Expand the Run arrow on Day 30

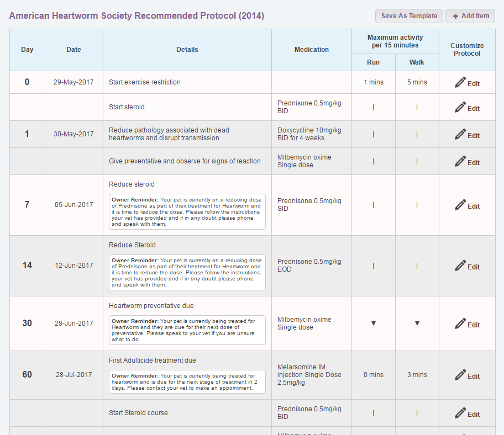pyautogui.click(x=374, y=323)
